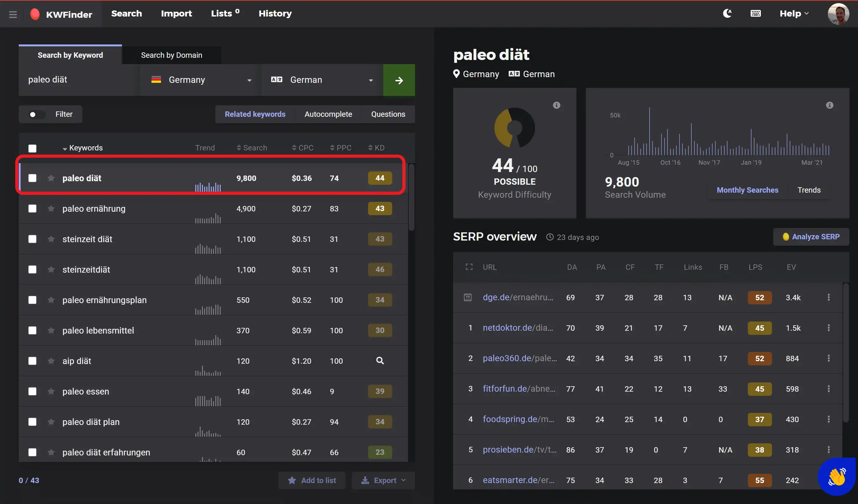Screen dimensions: 858x504
Task: Open the German language dropdown
Action: (322, 80)
